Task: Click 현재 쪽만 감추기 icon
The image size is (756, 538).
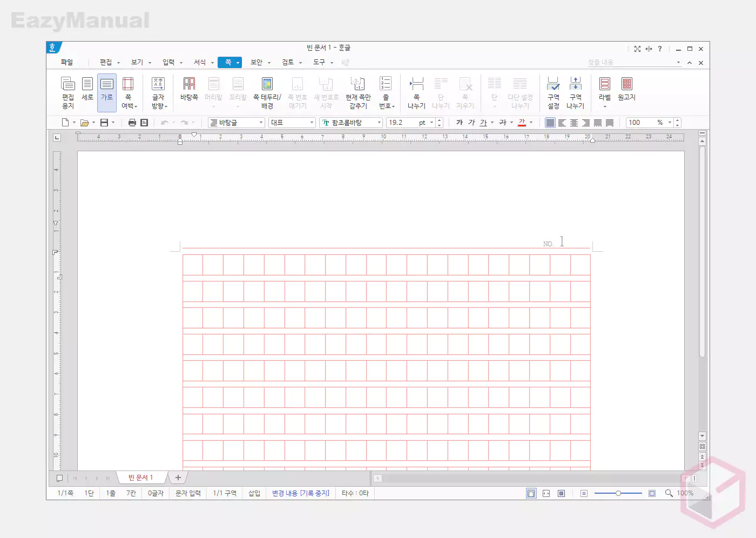Action: point(358,92)
